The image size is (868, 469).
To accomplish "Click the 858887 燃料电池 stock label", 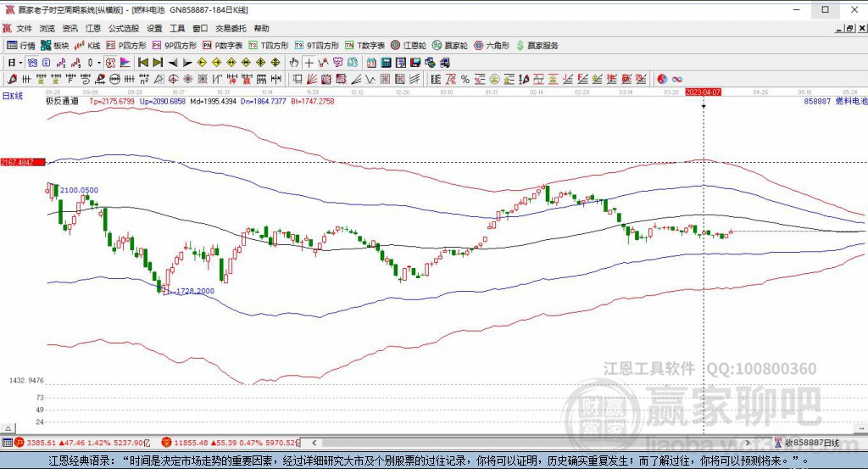I will pyautogui.click(x=835, y=101).
